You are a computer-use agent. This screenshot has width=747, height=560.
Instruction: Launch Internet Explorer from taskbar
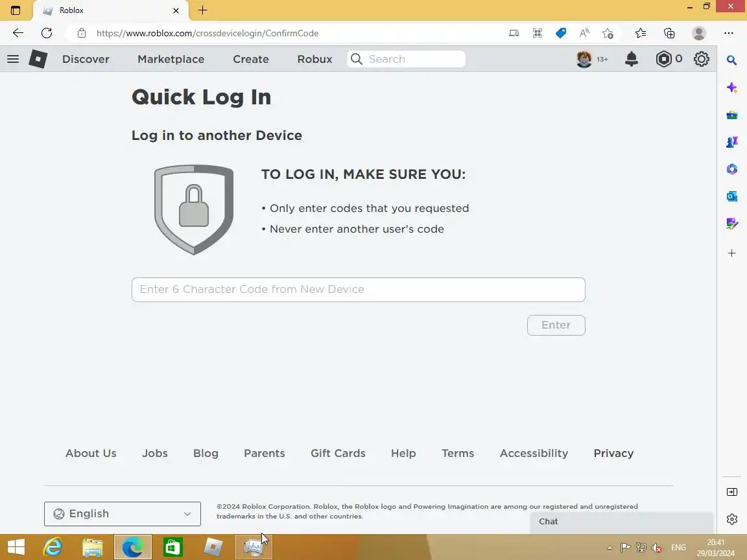click(x=53, y=547)
